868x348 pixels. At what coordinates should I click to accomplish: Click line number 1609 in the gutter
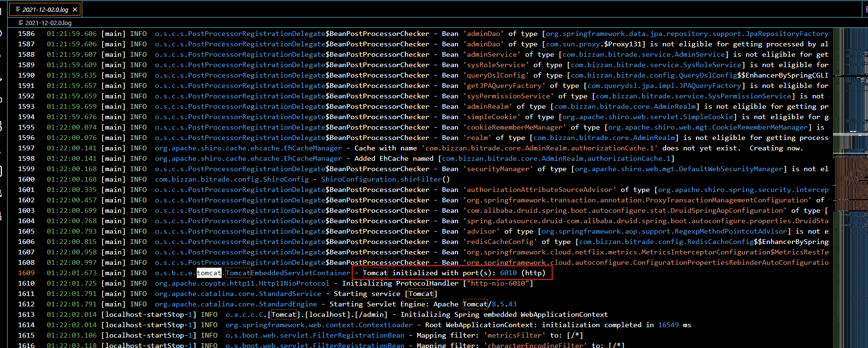(26, 273)
